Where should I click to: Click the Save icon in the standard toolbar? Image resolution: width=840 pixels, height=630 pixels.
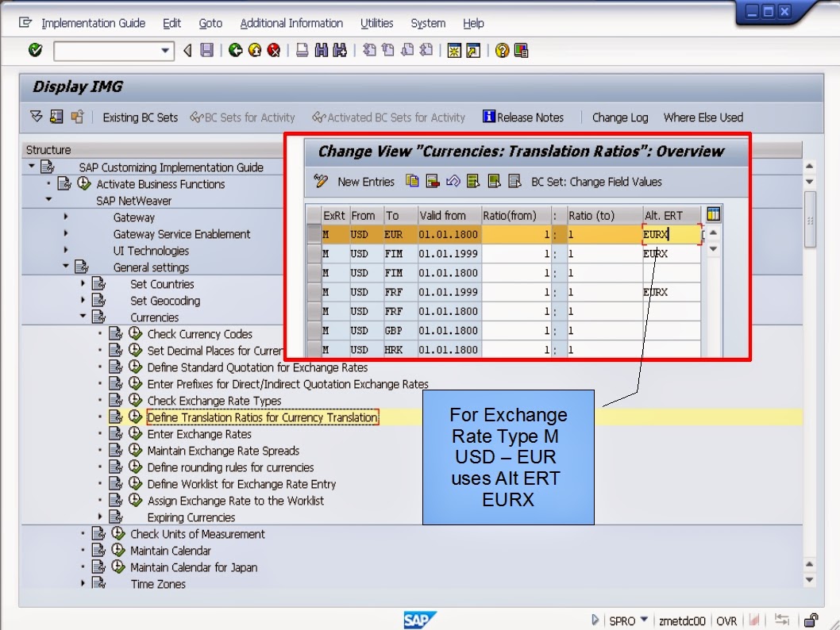(207, 50)
